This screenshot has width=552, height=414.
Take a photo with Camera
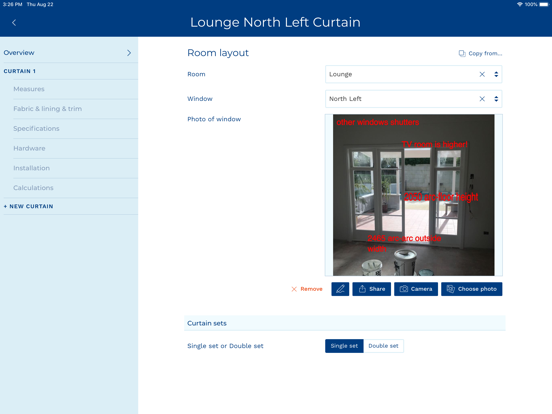[416, 289]
